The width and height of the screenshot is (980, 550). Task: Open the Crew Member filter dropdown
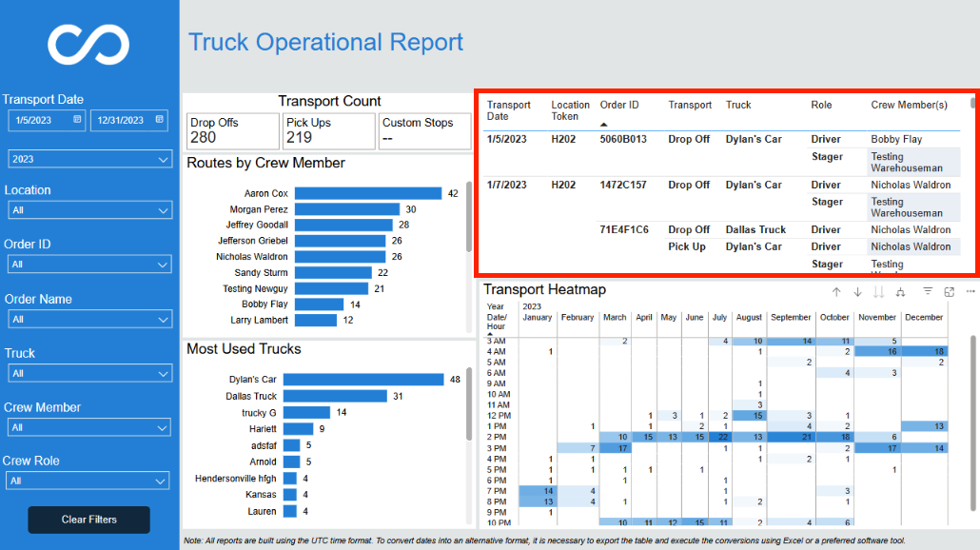[x=88, y=427]
